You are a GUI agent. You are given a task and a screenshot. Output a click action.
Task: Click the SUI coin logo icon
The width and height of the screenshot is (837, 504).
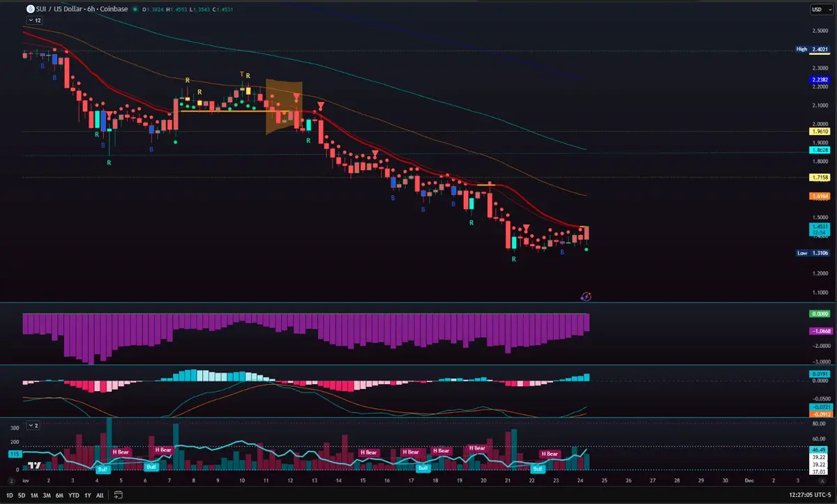pyautogui.click(x=30, y=9)
